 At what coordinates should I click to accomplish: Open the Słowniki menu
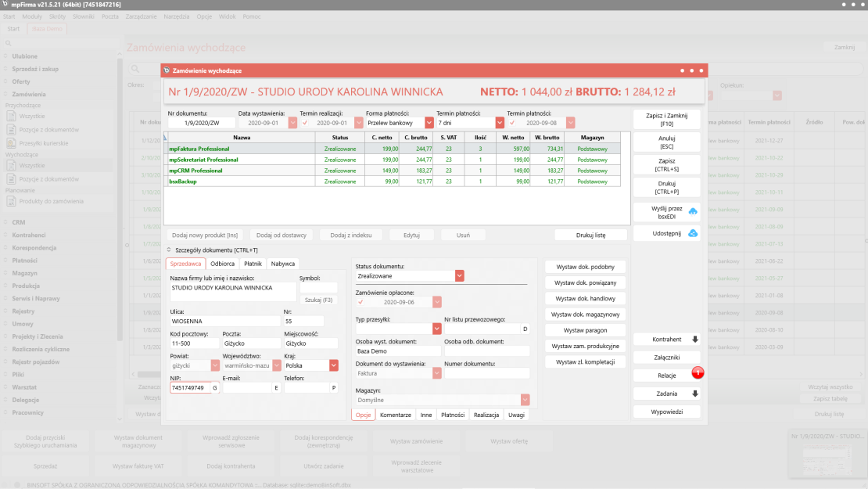[x=84, y=16]
